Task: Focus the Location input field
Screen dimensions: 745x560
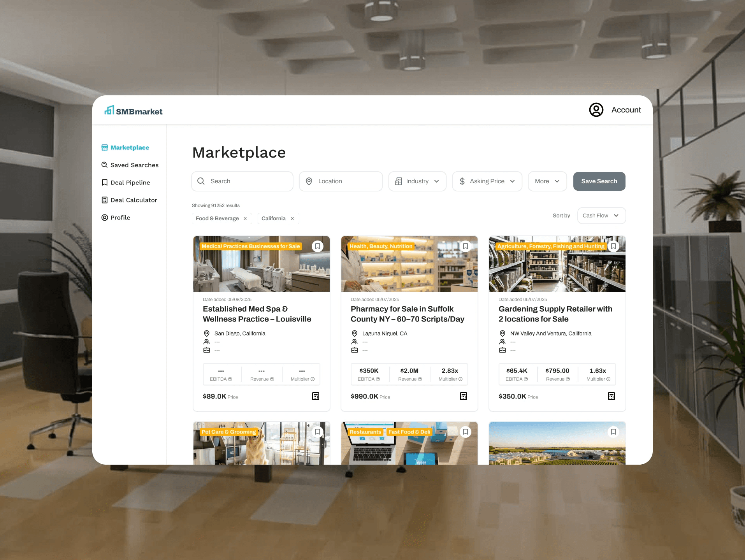Action: (x=341, y=181)
